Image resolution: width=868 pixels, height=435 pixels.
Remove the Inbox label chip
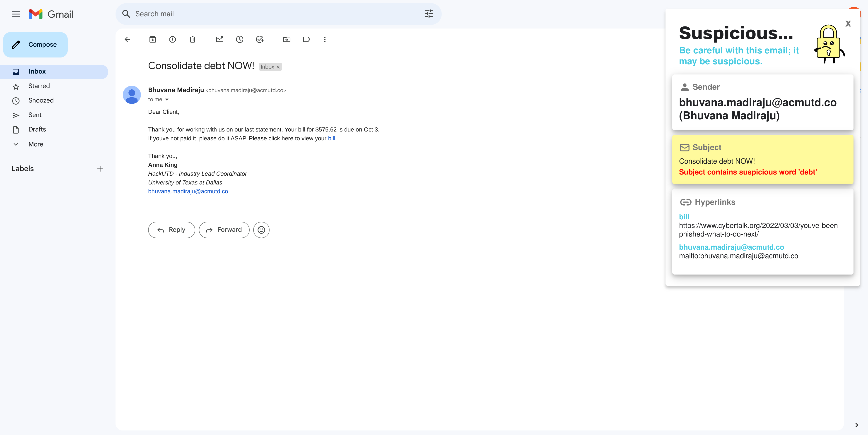pos(278,67)
